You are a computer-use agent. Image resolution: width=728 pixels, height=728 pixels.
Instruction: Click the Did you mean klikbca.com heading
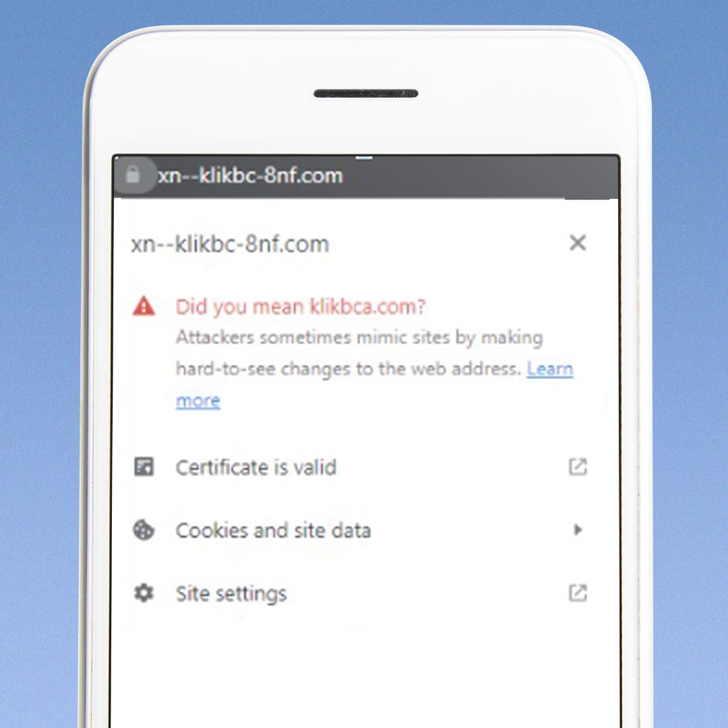coord(301,307)
